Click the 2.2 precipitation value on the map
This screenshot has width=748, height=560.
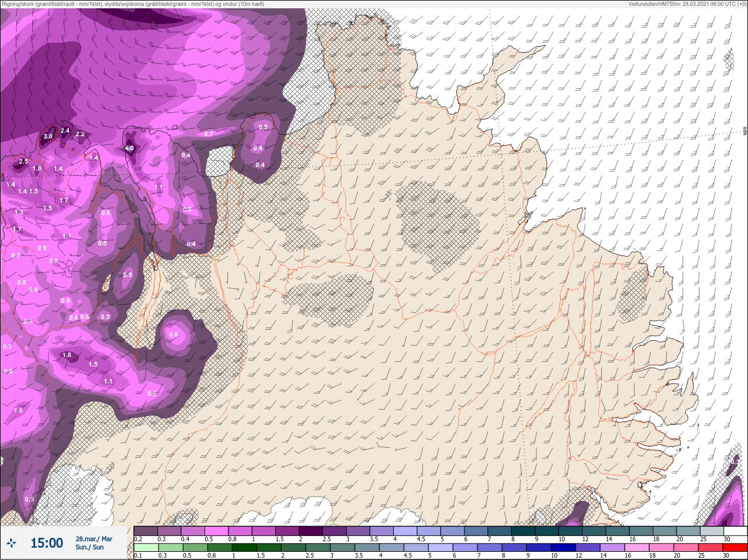point(80,134)
